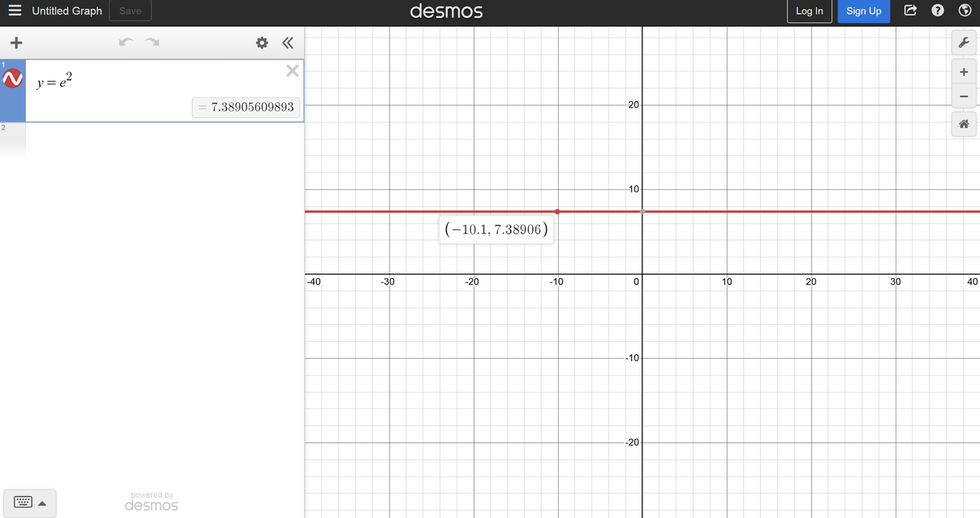
Task: Zoom in on the graph
Action: [x=963, y=72]
